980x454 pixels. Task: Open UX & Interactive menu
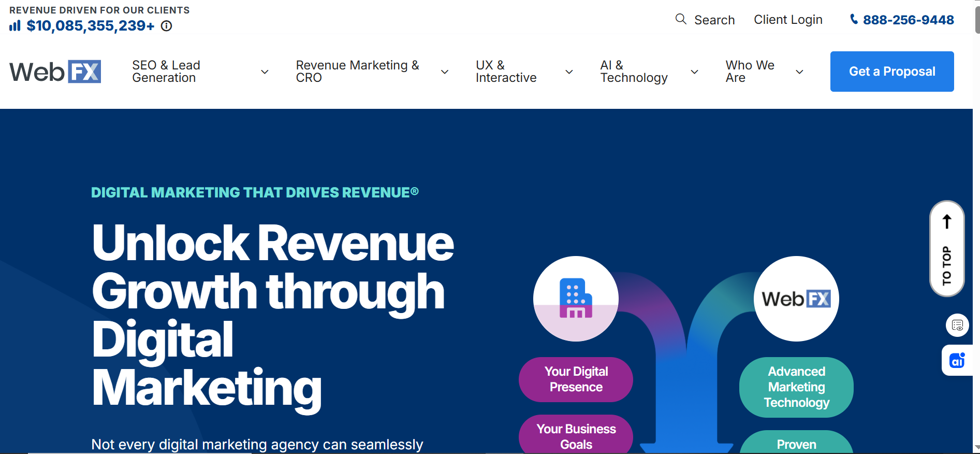click(x=506, y=72)
